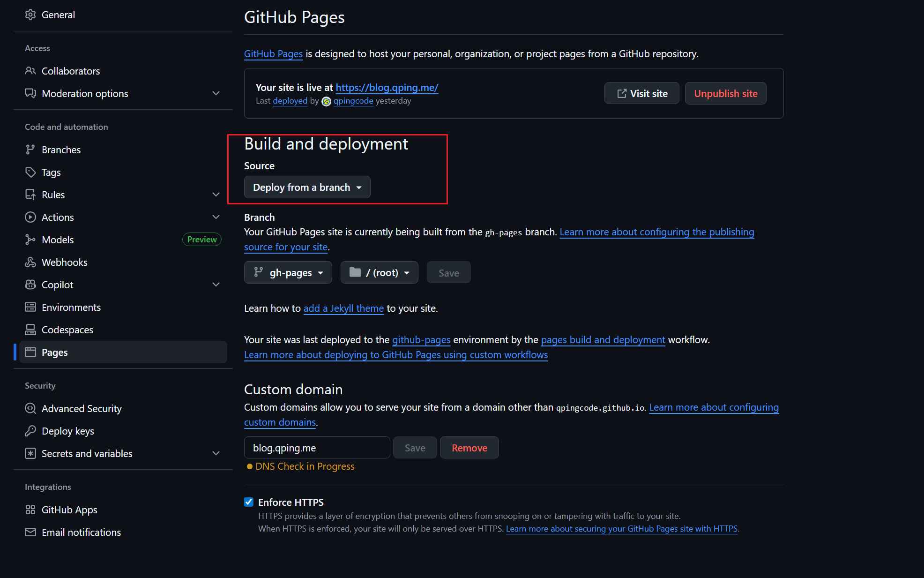Expand the Copilot section chevron

click(216, 285)
